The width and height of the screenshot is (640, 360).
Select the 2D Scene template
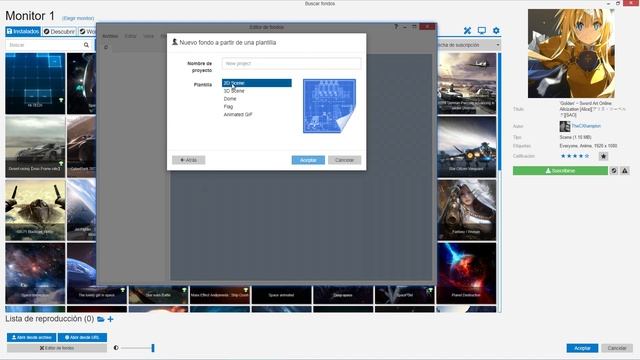point(257,83)
